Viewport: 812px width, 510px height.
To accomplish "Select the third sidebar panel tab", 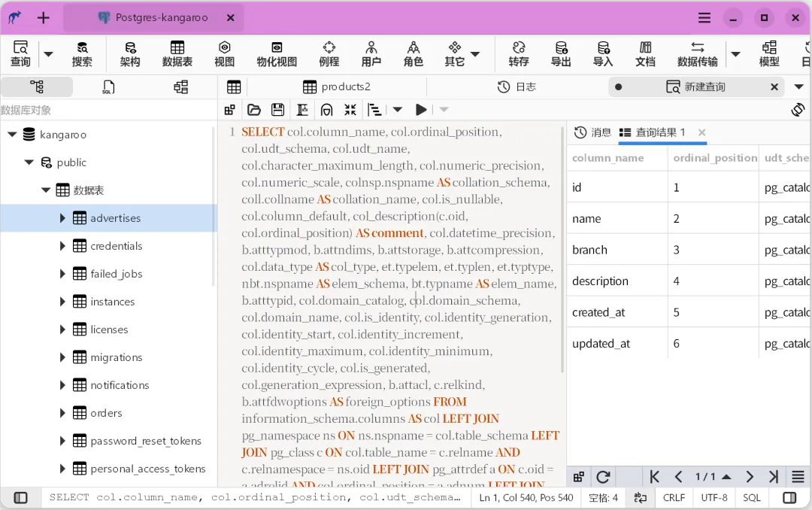I will coord(180,87).
